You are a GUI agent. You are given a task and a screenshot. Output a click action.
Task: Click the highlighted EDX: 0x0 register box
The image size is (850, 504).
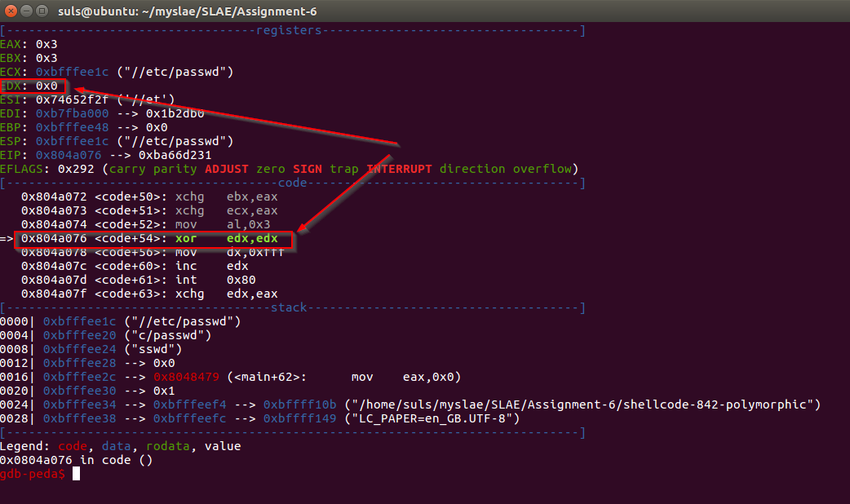[x=33, y=86]
